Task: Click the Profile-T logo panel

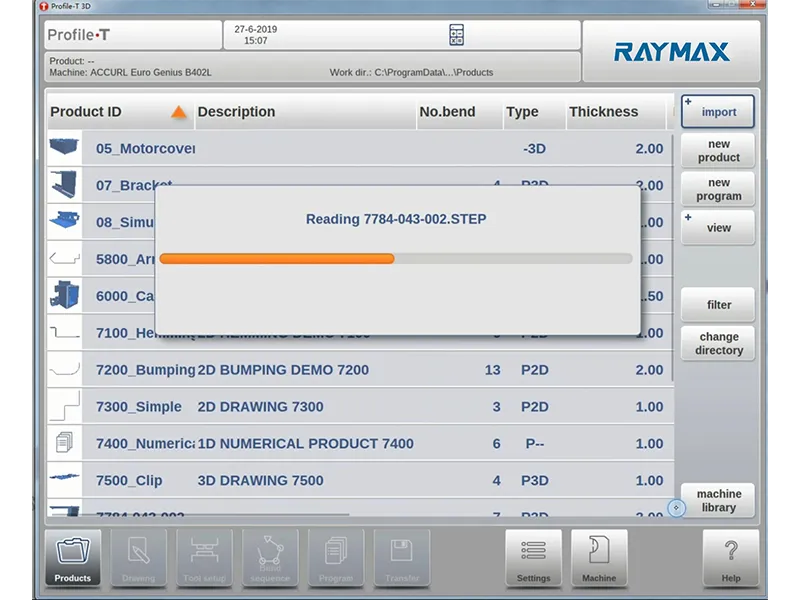Action: (x=133, y=35)
